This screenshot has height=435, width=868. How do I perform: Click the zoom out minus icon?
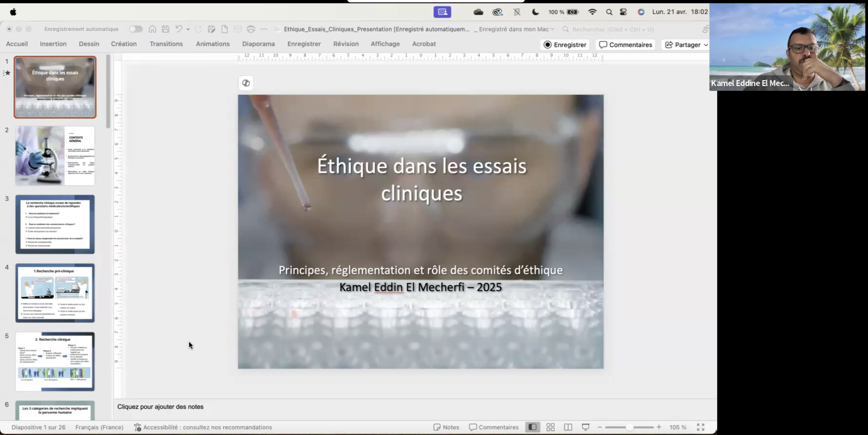(x=600, y=427)
